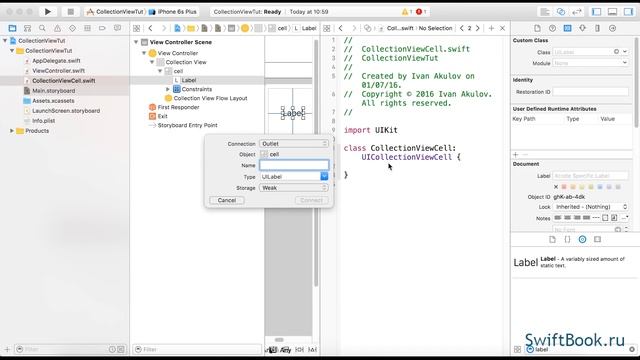Open the Size inspector
The height and width of the screenshot is (360, 640).
pos(597,28)
